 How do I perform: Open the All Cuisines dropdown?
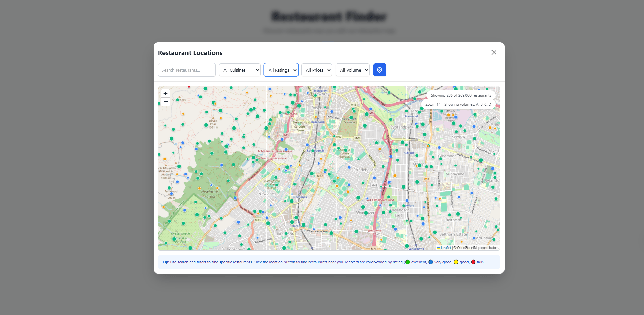(240, 70)
